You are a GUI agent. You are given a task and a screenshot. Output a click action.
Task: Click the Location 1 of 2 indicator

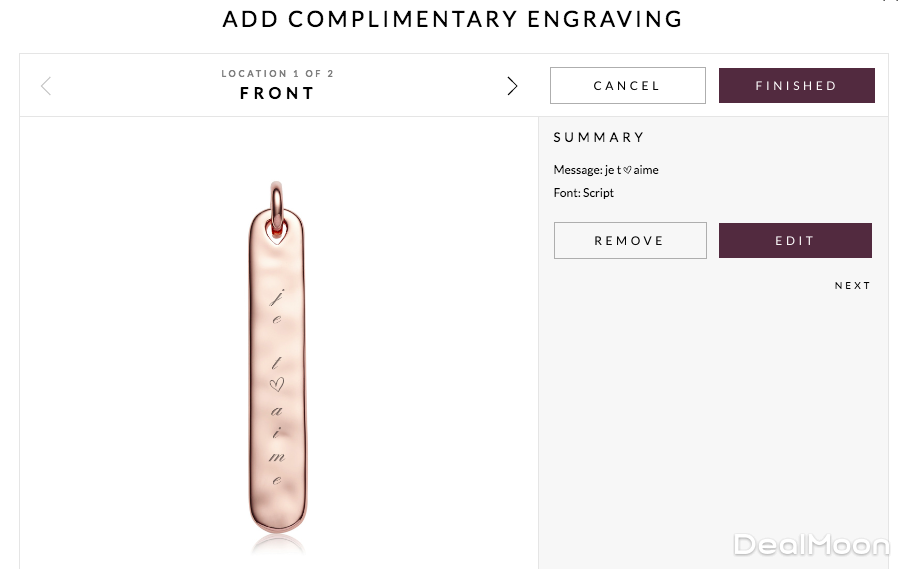point(277,73)
